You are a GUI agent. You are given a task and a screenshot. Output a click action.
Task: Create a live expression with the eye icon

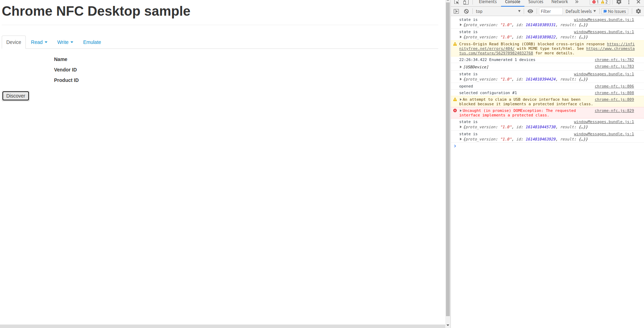(530, 12)
